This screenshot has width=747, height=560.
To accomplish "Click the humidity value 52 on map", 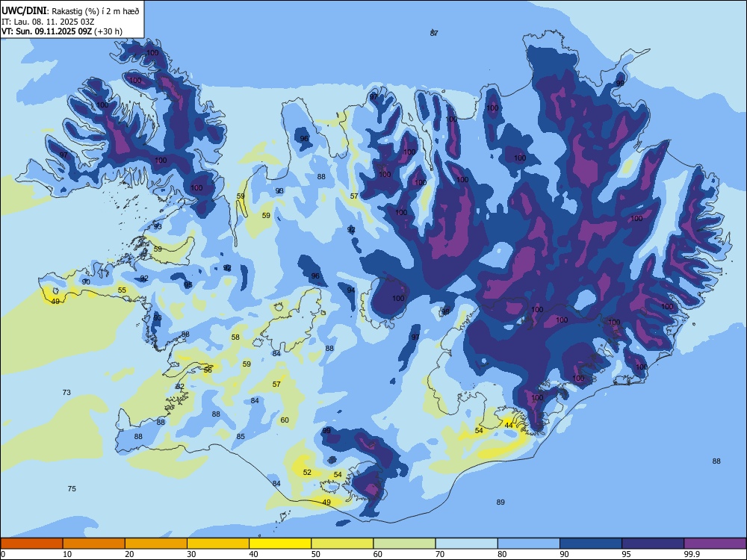I will [x=307, y=473].
